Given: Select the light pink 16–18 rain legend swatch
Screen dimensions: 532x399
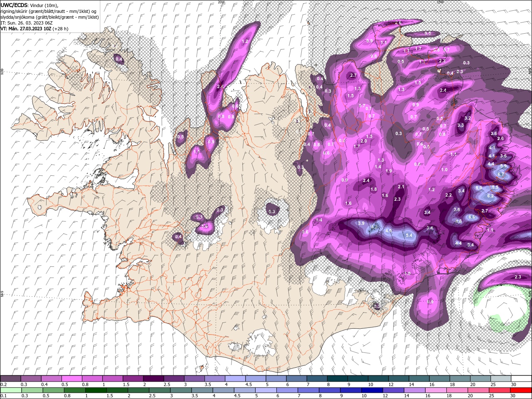Looking at the screenshot, I should pyautogui.click(x=436, y=390).
